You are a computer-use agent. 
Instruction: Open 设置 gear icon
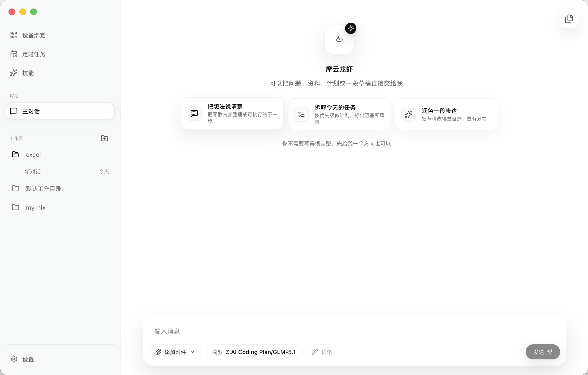pyautogui.click(x=14, y=359)
